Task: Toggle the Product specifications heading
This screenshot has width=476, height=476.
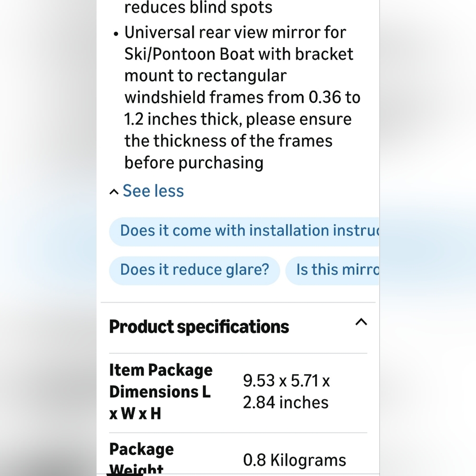Action: (x=199, y=327)
